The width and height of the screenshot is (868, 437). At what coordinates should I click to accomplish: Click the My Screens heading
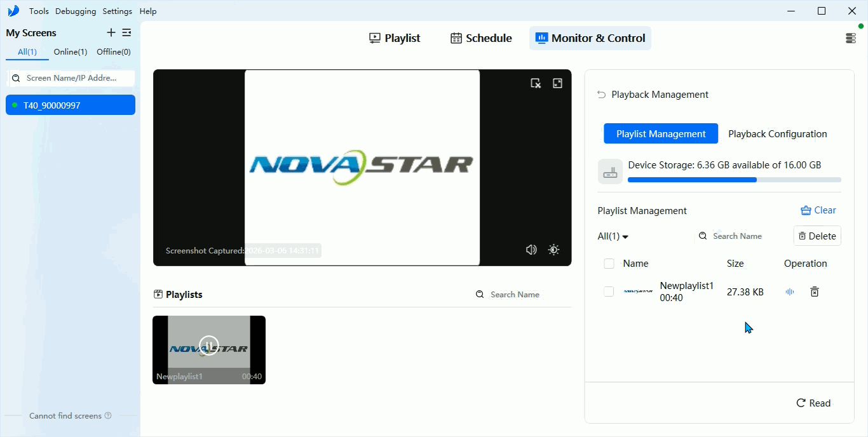[31, 33]
